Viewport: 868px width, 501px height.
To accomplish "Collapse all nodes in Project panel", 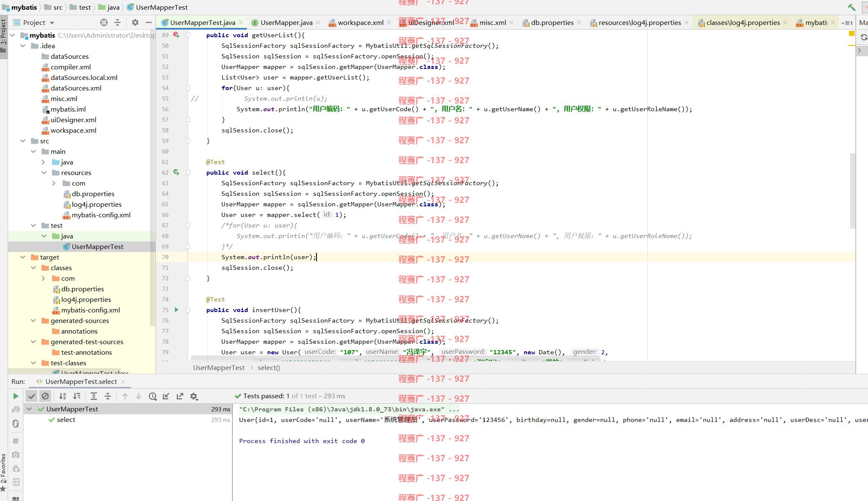I will [117, 22].
